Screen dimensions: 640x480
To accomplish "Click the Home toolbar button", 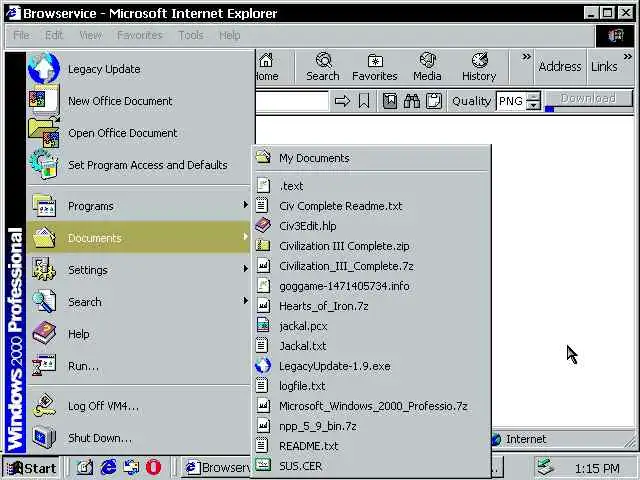I will pos(267,67).
